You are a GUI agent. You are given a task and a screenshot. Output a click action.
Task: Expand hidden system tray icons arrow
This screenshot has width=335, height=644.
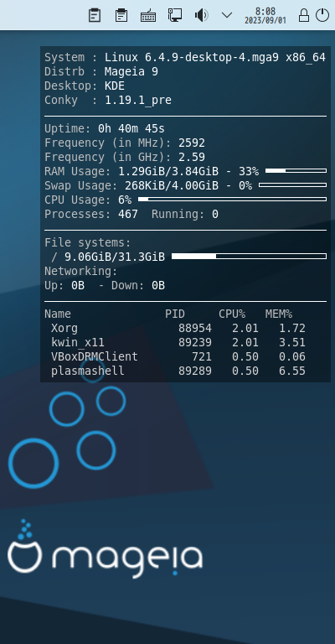tap(227, 15)
